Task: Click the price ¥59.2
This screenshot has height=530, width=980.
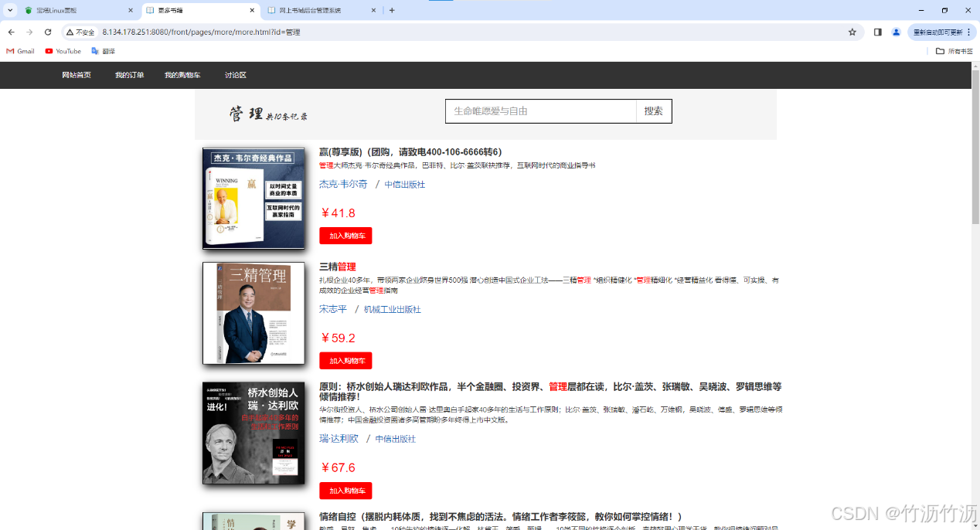Action: point(338,338)
